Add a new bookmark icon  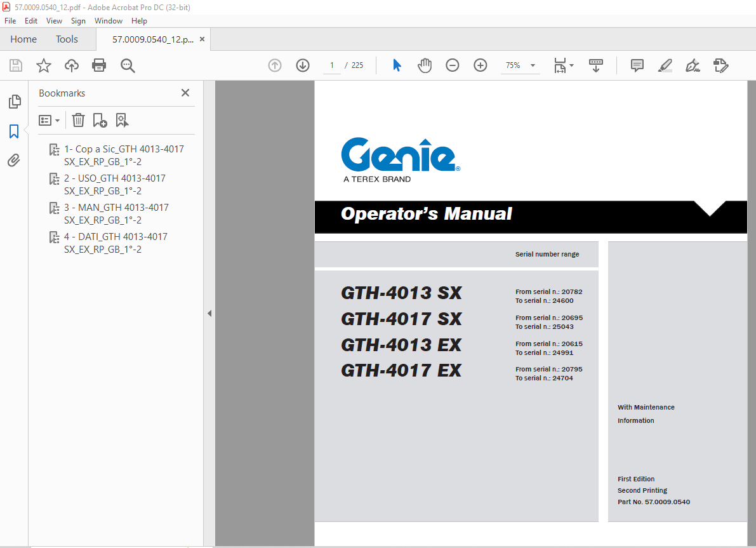pyautogui.click(x=100, y=120)
